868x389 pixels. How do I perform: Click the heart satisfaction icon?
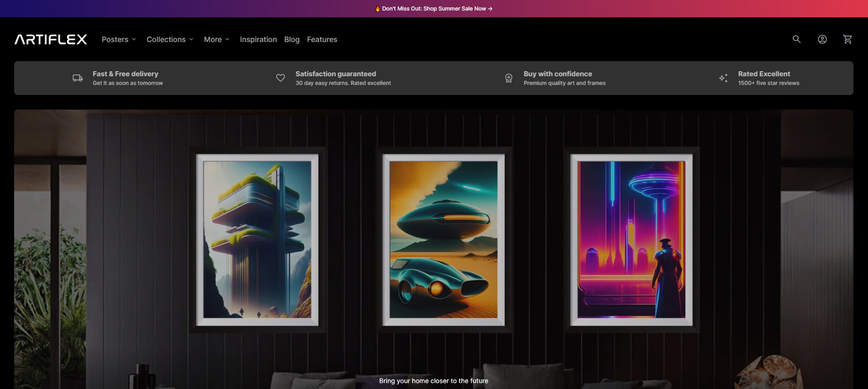[281, 78]
